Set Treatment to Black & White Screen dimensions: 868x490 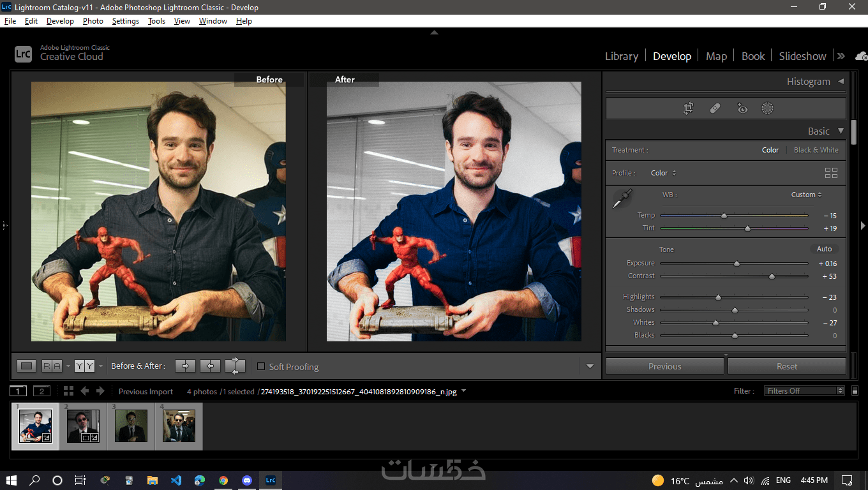816,150
